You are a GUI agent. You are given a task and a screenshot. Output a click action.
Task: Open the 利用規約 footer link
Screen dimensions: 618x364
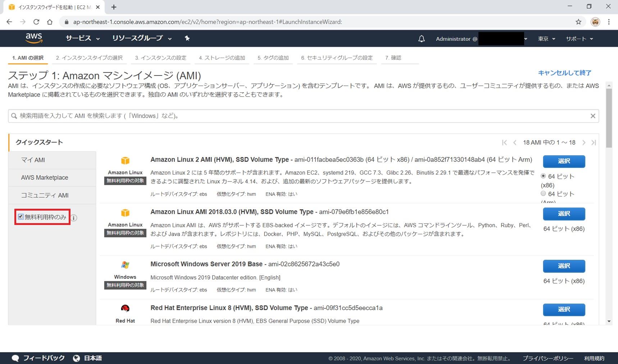(594, 358)
